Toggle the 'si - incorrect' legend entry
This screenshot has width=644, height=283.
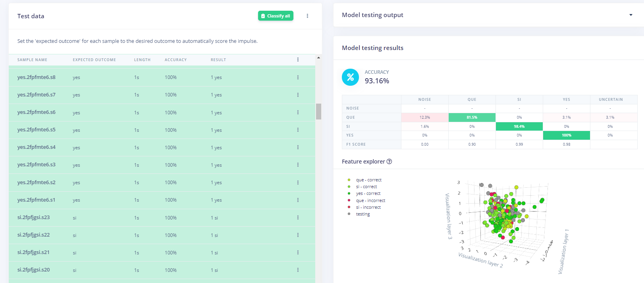pyautogui.click(x=368, y=207)
